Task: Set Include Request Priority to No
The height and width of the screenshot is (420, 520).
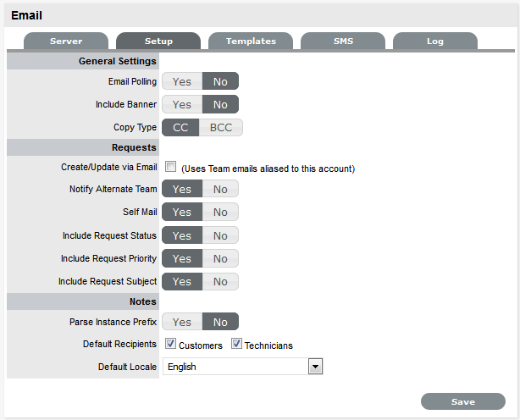Action: 220,258
